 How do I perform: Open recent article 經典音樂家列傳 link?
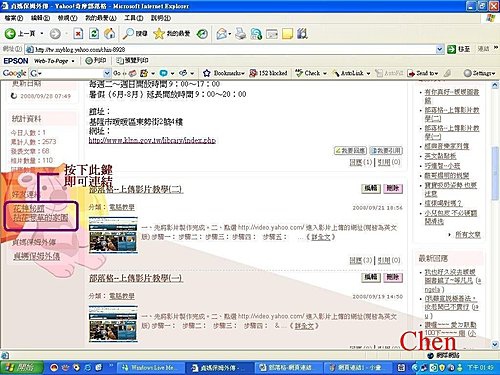pyautogui.click(x=447, y=146)
